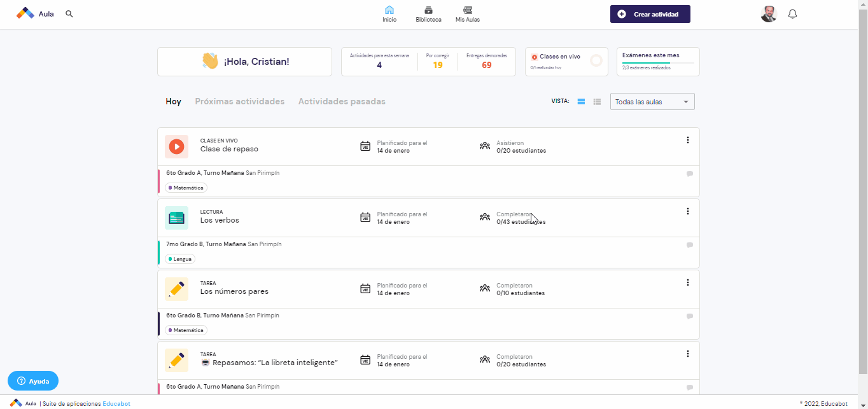The height and width of the screenshot is (409, 868).
Task: Switch to Próximas actividades tab
Action: click(x=240, y=102)
